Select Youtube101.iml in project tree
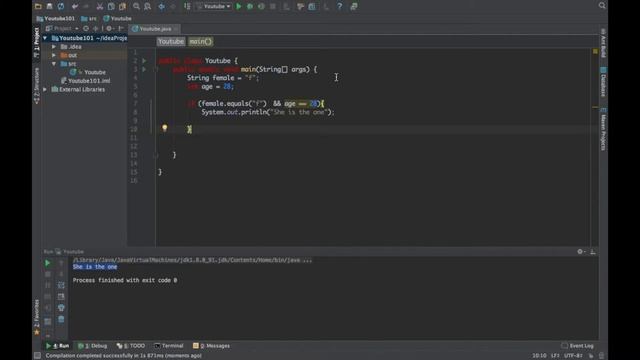 pyautogui.click(x=86, y=81)
